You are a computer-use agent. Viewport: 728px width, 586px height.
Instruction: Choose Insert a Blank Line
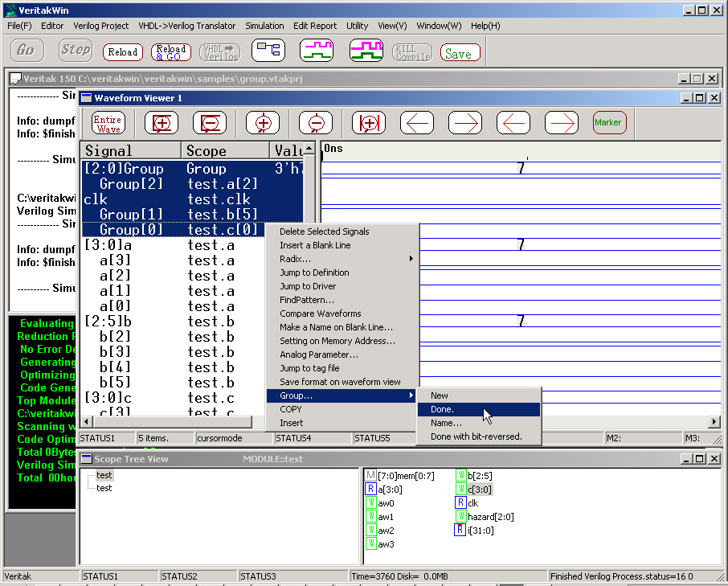point(342,245)
